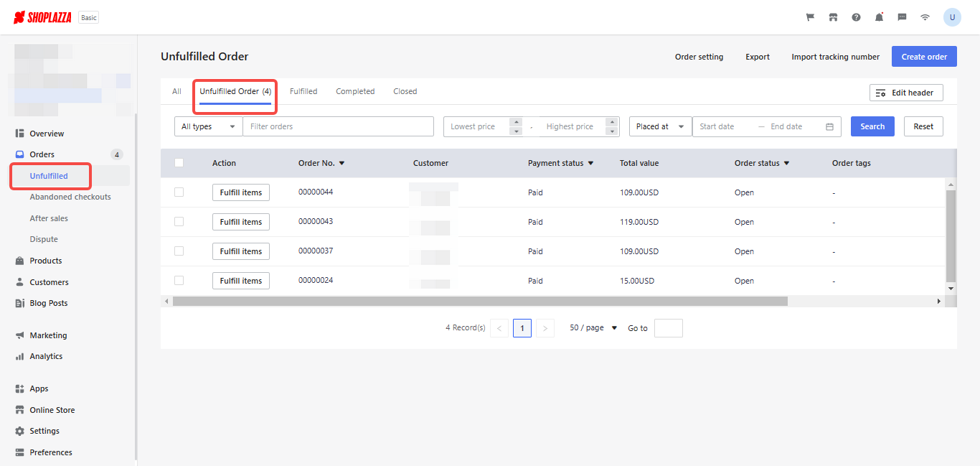The width and height of the screenshot is (980, 466).
Task: Switch to the Unfulfilled Order tab
Action: pos(235,92)
